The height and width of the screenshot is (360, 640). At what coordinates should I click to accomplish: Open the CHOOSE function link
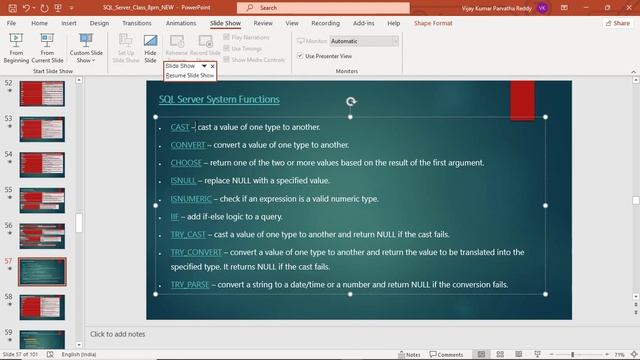pyautogui.click(x=186, y=163)
